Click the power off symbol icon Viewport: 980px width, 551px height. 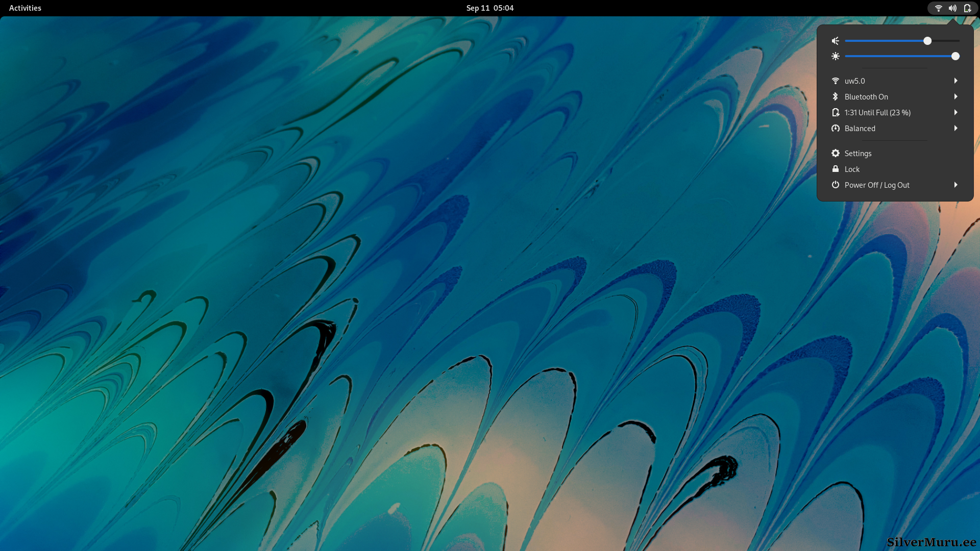click(835, 185)
